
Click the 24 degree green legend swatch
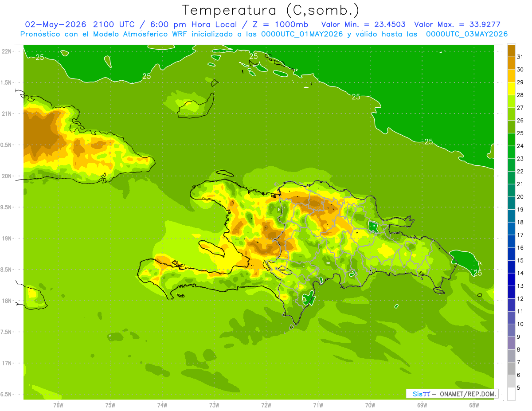tap(511, 140)
